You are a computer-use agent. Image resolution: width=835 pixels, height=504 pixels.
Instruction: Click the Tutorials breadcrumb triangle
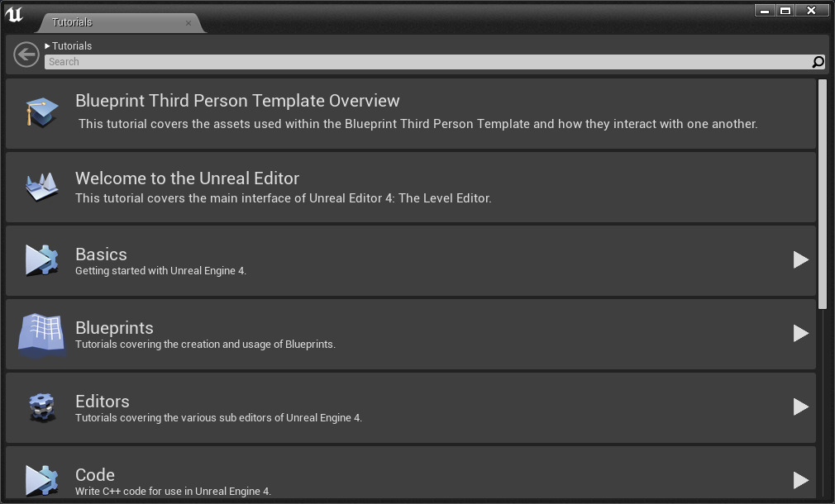coord(47,46)
